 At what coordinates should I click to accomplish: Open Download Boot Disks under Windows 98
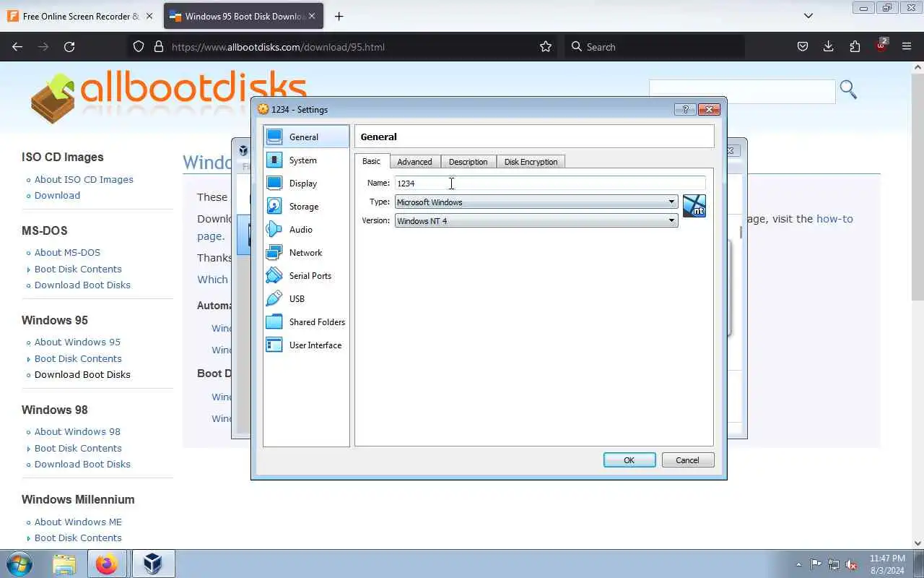[82, 464]
